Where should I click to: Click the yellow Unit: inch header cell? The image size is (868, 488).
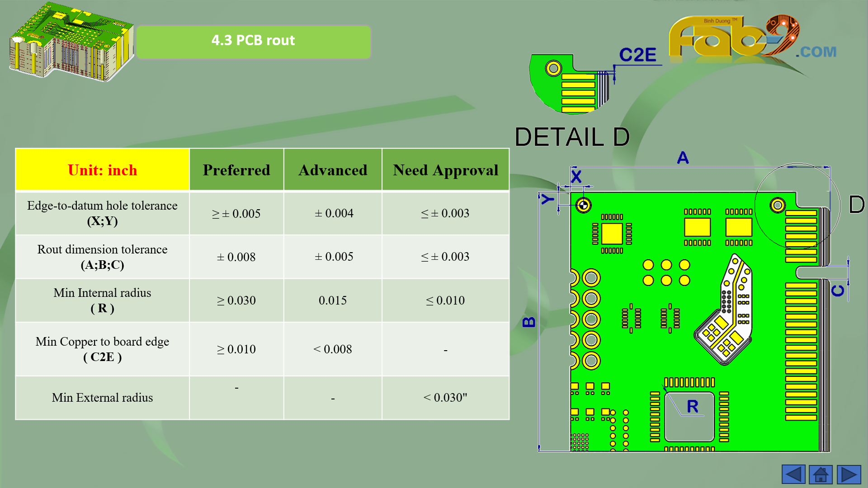click(102, 170)
